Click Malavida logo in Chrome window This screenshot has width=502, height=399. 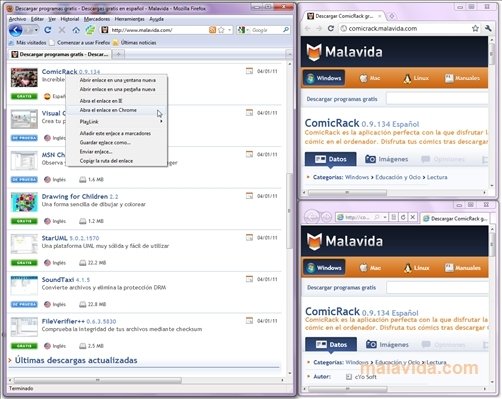344,52
